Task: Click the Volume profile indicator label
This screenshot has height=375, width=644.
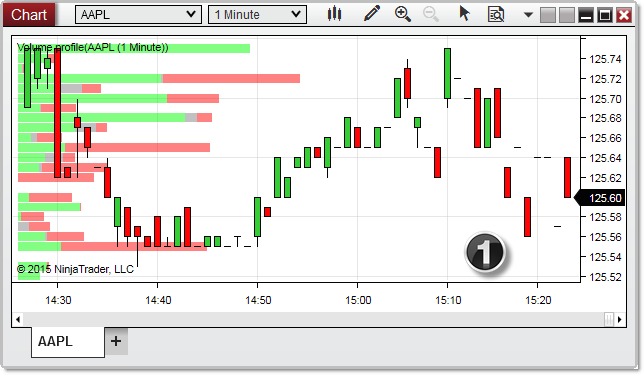Action: tap(92, 47)
